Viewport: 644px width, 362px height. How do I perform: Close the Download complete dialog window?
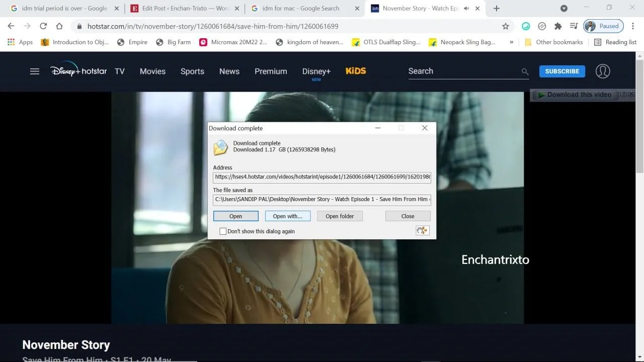[x=425, y=128]
